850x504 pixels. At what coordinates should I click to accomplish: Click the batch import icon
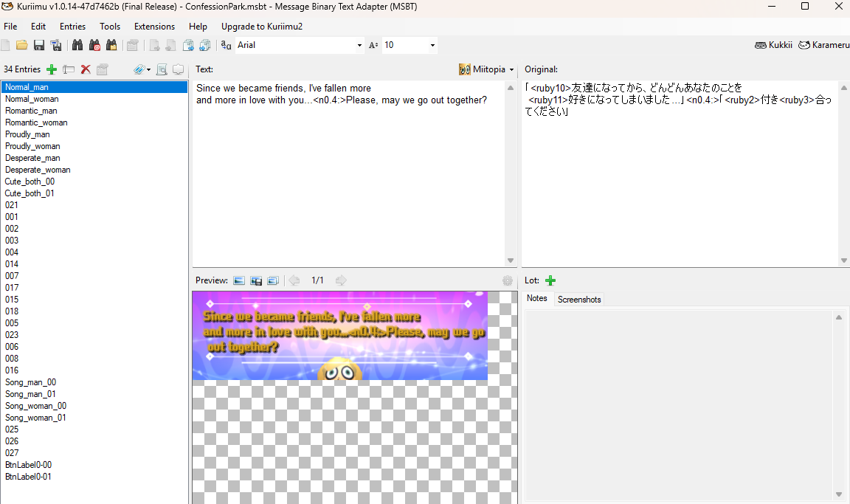(205, 45)
